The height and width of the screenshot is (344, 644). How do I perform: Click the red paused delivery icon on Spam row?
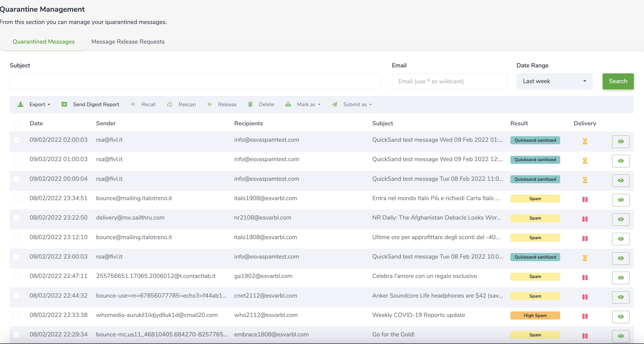[585, 200]
